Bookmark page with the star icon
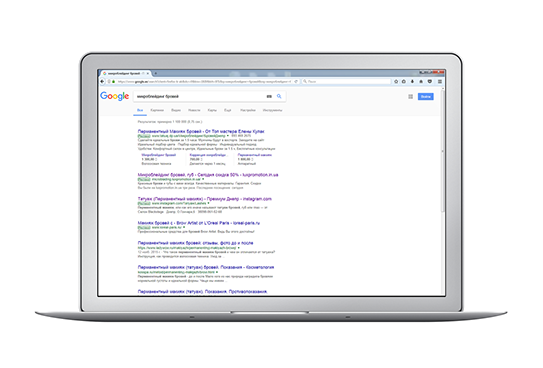Screen dimensions: 543x368 point(396,81)
